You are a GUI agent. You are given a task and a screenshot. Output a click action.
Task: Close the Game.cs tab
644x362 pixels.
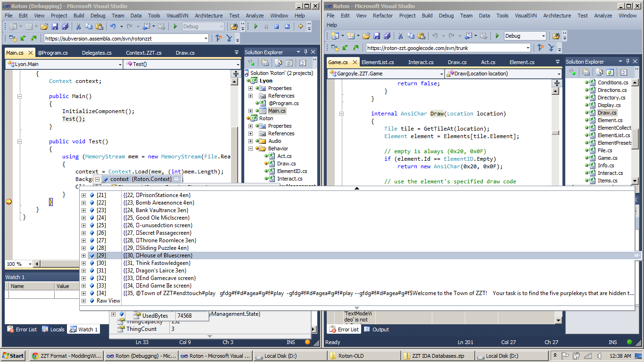[x=355, y=62]
